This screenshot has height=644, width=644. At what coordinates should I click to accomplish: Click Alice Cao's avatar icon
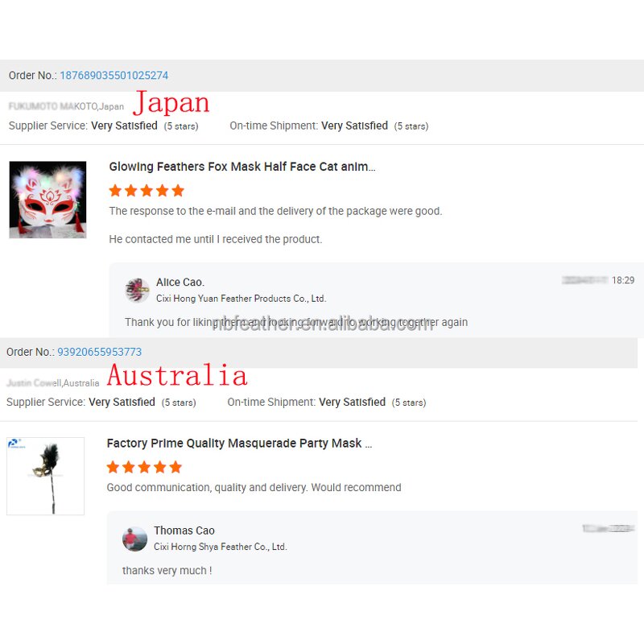pos(137,290)
